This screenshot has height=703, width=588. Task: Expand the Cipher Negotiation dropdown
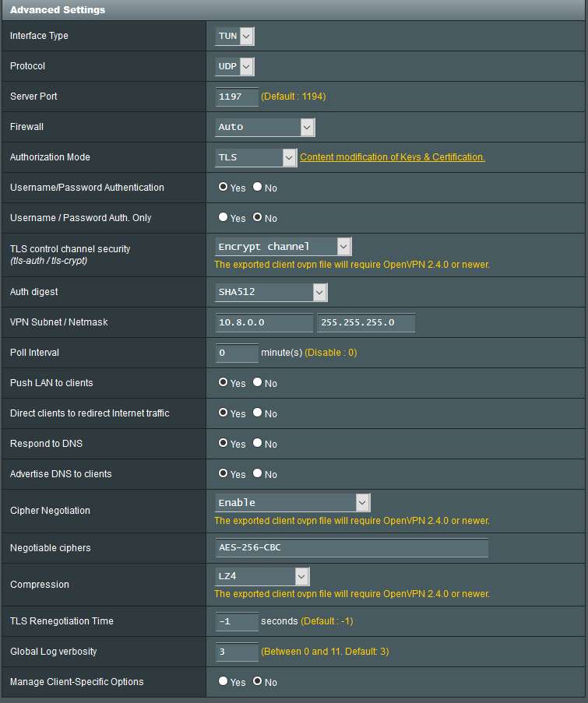292,502
